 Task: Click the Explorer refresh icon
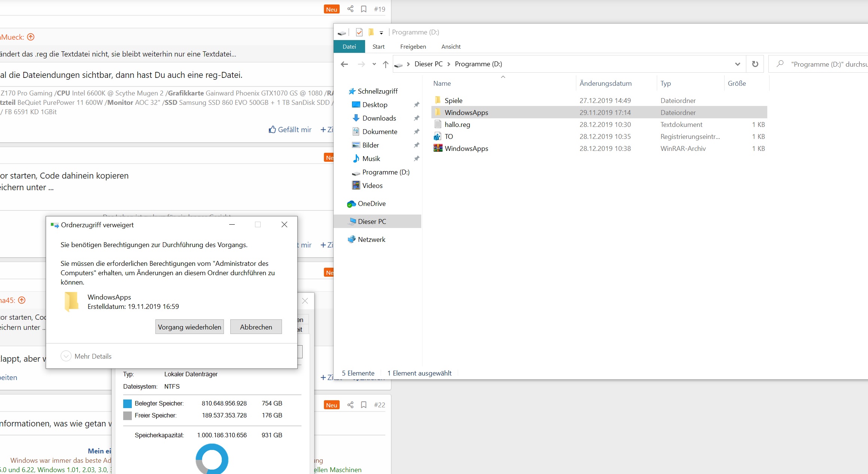[755, 64]
